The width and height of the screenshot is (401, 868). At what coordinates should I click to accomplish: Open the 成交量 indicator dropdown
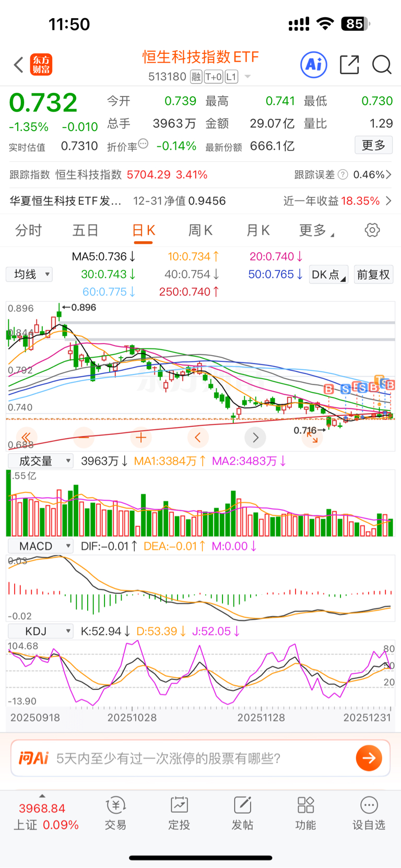(41, 461)
